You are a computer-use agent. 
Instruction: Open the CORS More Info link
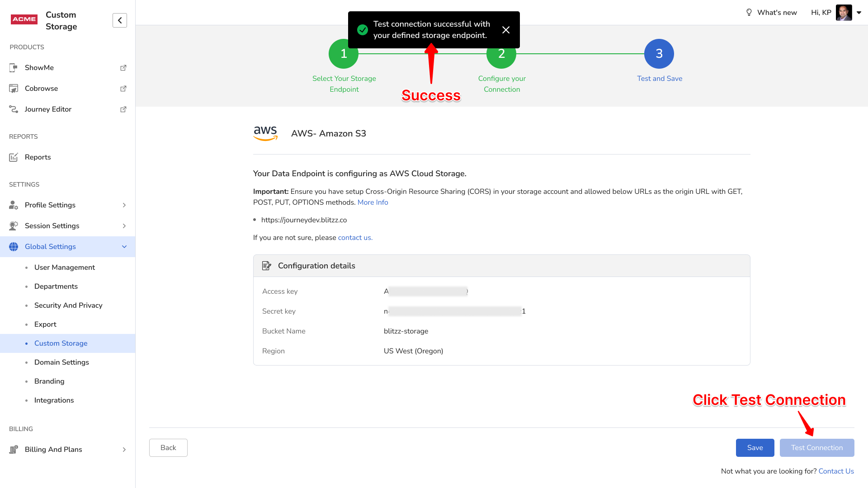(x=373, y=202)
